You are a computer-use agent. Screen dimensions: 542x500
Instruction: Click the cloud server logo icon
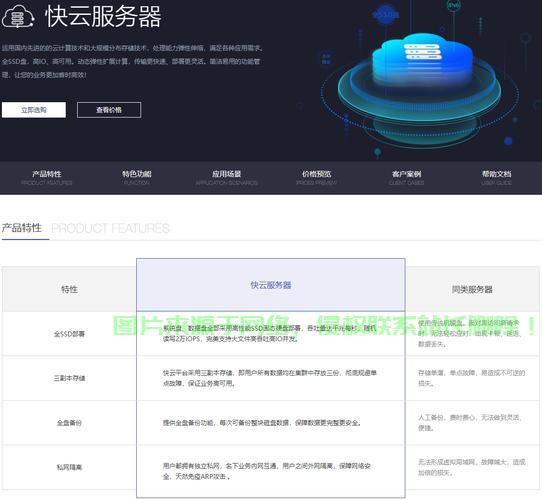[18, 16]
